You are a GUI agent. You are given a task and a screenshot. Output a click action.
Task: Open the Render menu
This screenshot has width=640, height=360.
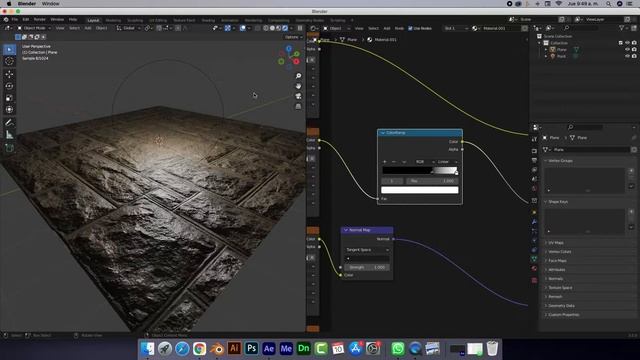click(40, 20)
